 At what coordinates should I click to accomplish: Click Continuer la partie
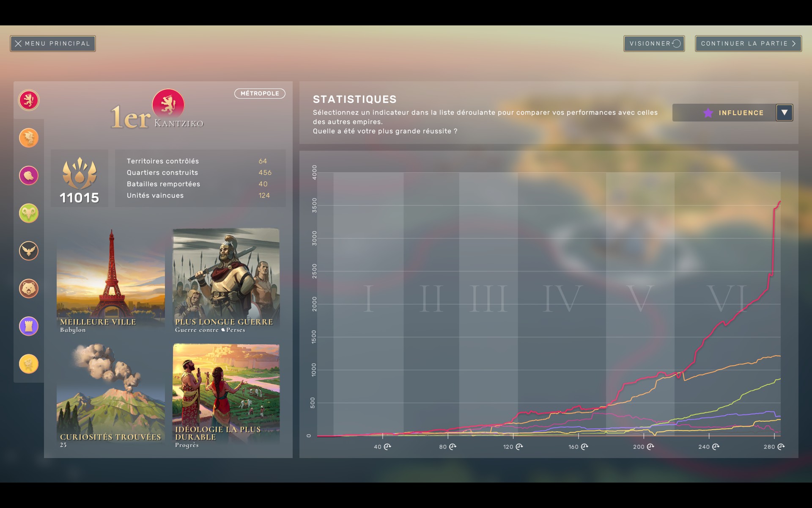[748, 43]
